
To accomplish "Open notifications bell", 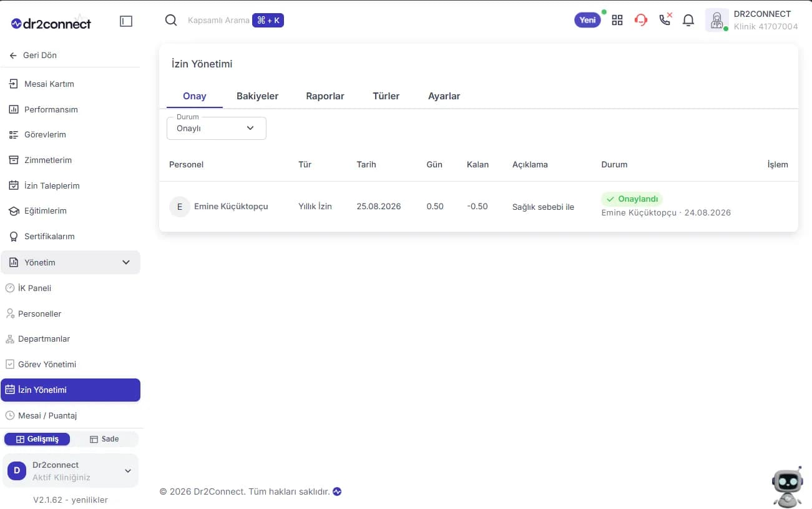I will (688, 20).
